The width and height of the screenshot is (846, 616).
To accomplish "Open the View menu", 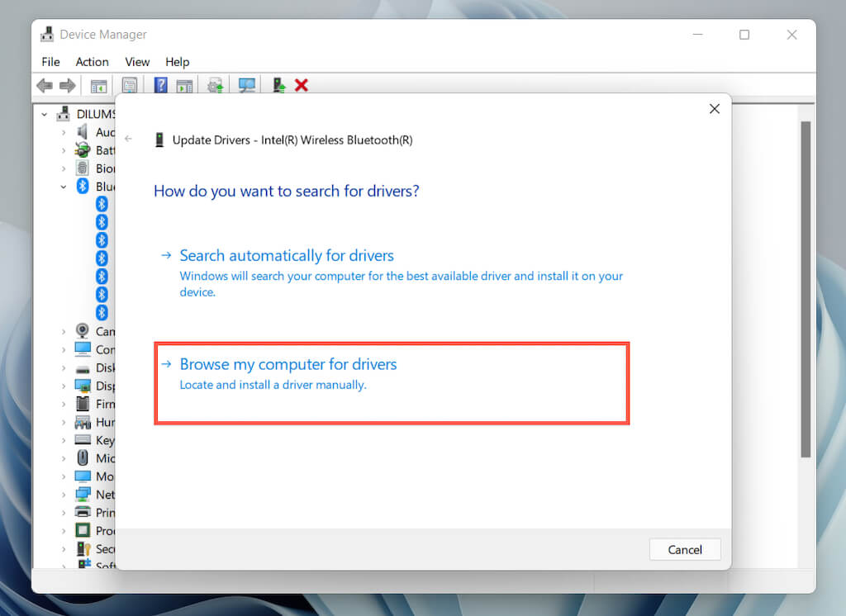I will [137, 61].
